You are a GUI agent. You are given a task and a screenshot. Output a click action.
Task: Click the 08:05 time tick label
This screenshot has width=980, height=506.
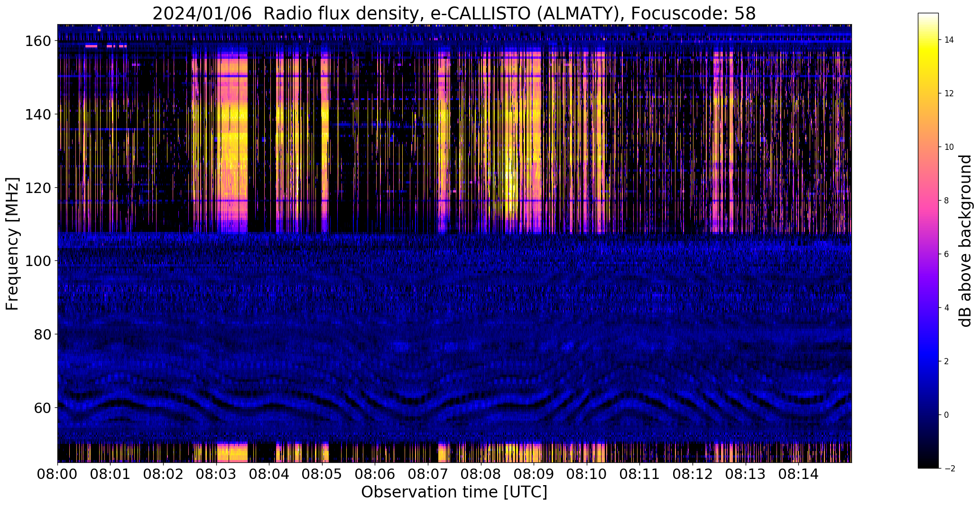[x=322, y=474]
